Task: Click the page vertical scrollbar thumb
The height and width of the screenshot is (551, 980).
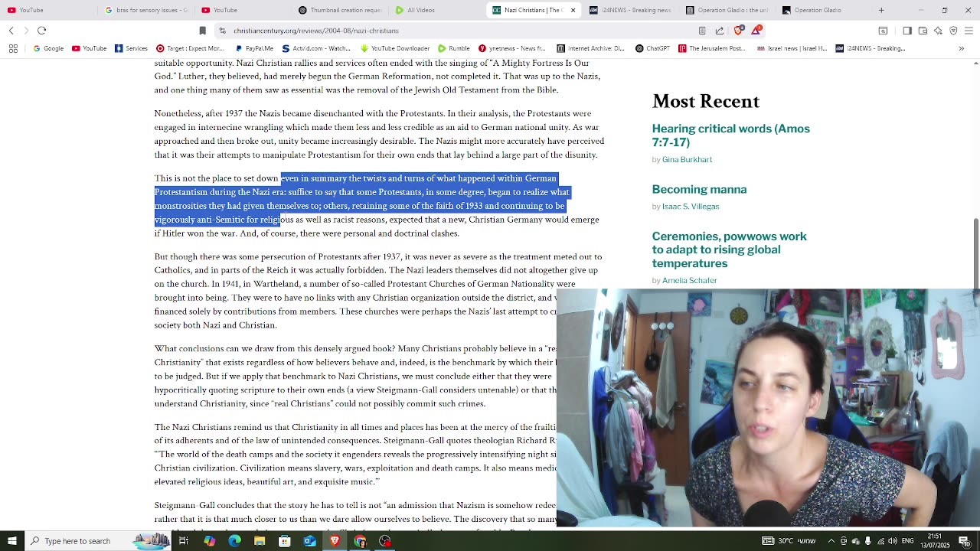Action: [x=976, y=253]
